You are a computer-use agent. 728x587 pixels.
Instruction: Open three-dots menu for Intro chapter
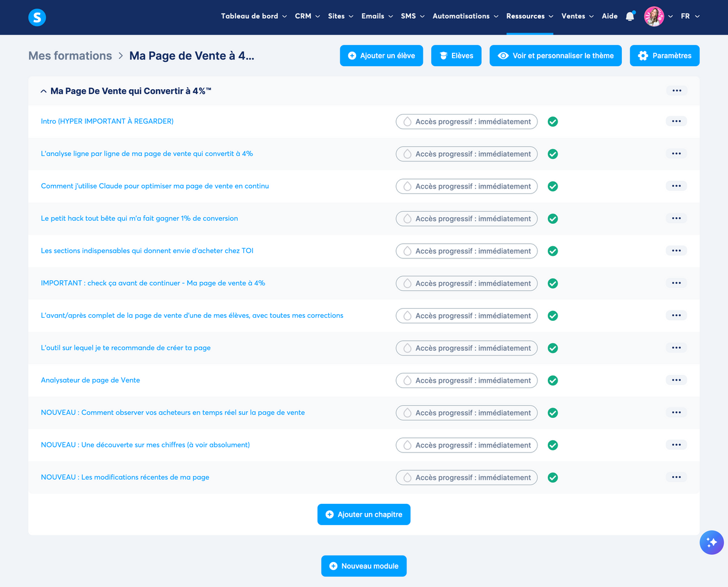click(x=676, y=121)
